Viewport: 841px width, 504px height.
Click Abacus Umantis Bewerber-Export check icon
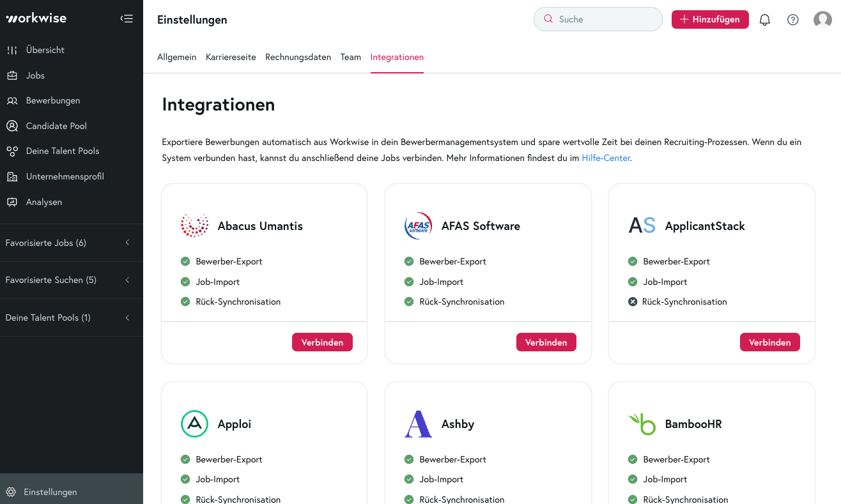tap(185, 261)
